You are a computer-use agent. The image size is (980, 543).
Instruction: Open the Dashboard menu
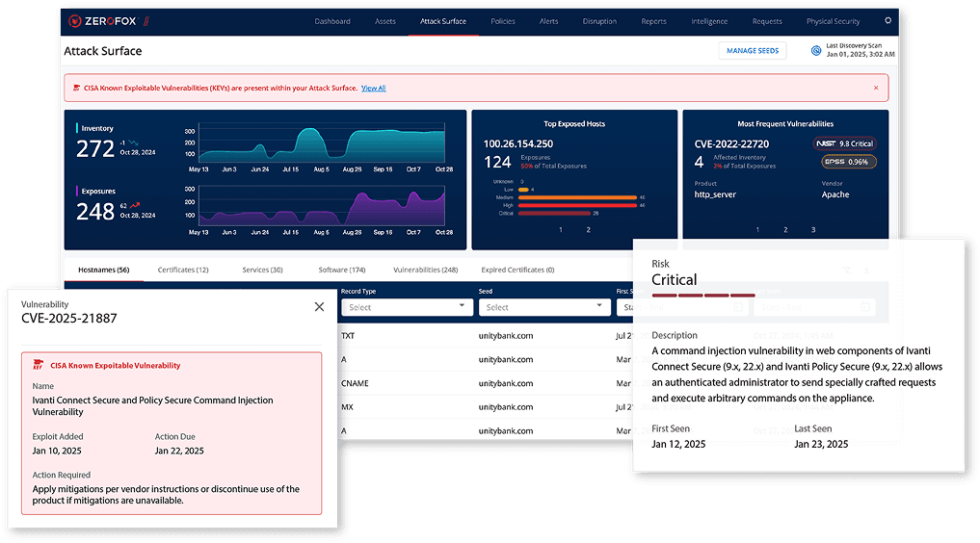click(332, 21)
